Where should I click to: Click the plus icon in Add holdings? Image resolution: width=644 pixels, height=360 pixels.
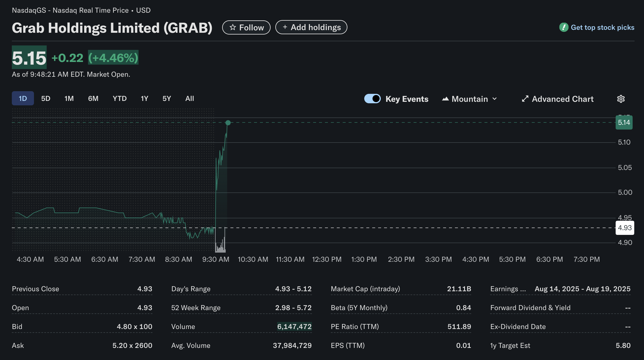[x=285, y=27]
